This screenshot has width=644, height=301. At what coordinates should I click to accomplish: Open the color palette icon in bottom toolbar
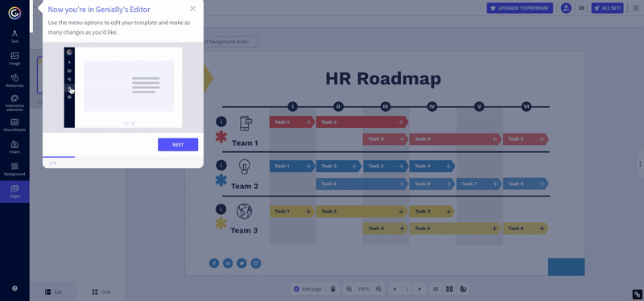click(x=463, y=289)
